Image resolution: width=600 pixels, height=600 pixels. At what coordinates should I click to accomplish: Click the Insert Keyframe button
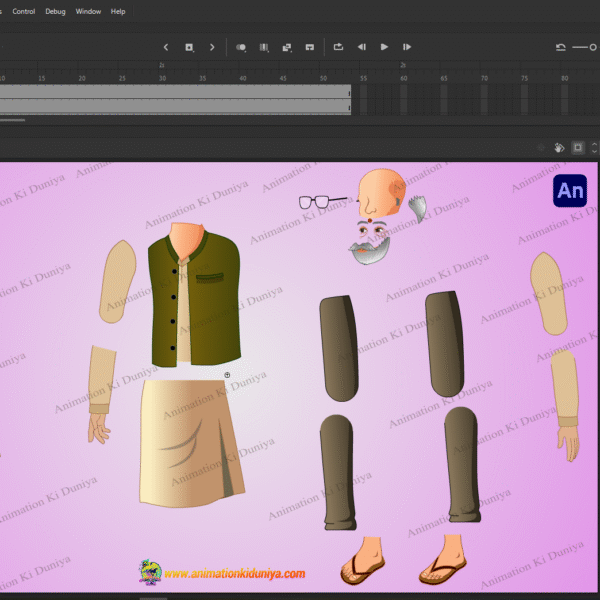pos(189,47)
